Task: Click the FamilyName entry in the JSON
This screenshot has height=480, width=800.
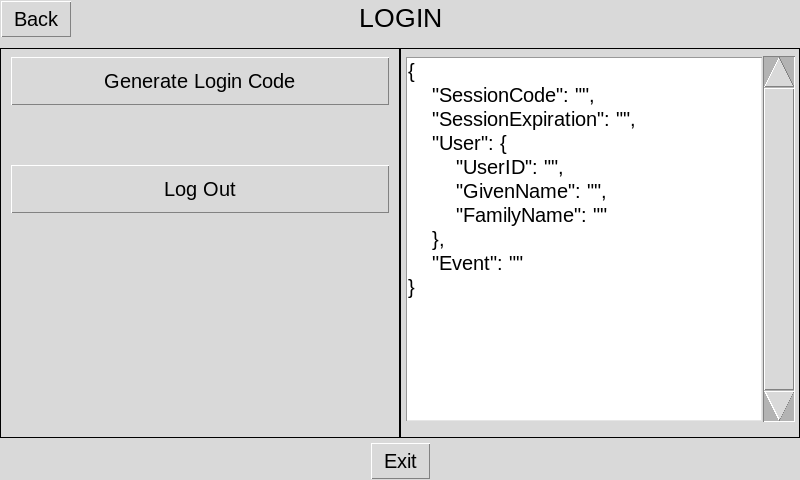Action: point(531,216)
